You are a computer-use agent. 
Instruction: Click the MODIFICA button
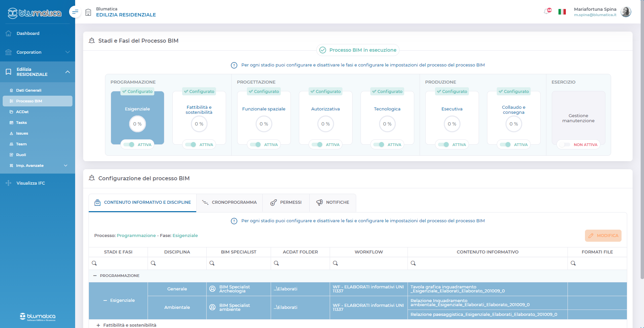[x=603, y=236]
